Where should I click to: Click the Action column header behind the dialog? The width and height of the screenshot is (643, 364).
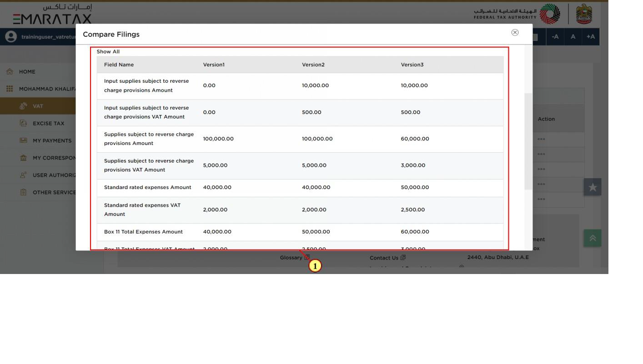[546, 119]
